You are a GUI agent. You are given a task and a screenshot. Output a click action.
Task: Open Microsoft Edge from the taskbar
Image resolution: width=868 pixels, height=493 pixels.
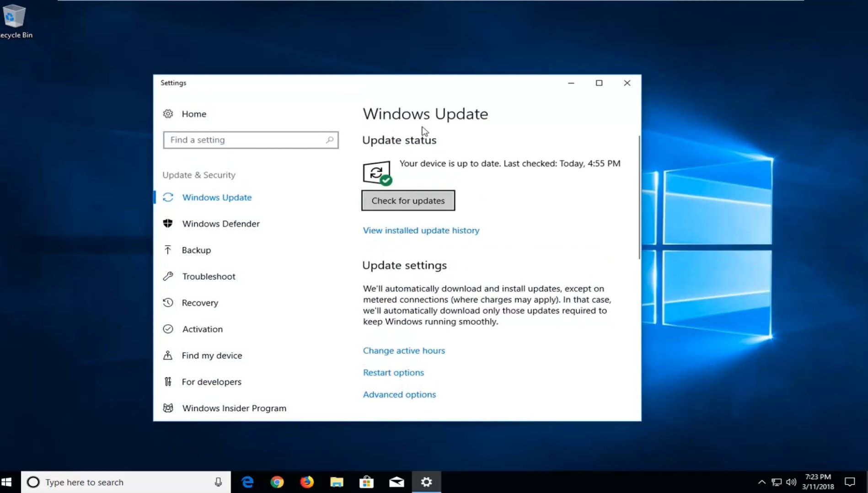tap(247, 482)
